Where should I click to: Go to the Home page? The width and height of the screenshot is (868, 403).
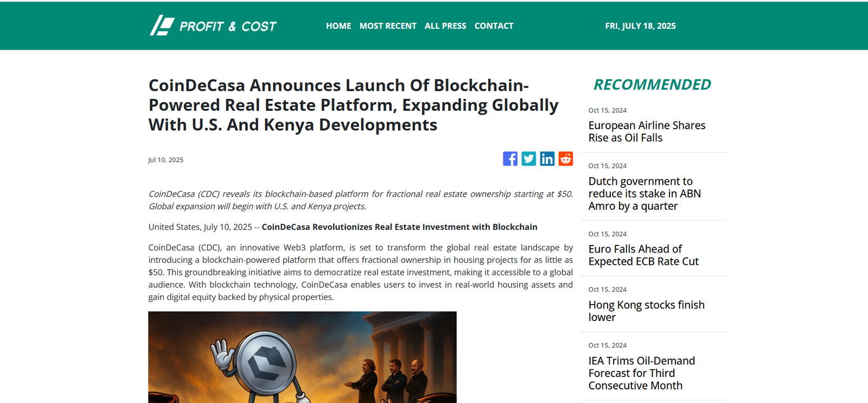[338, 26]
